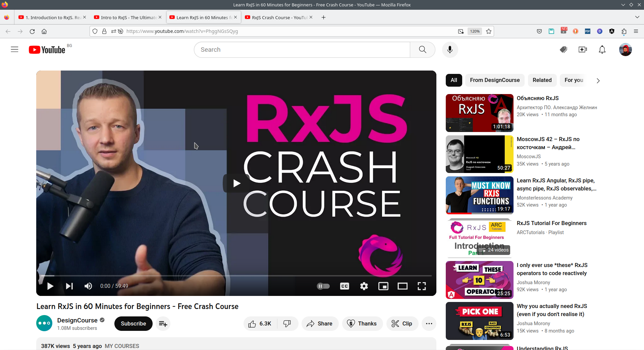This screenshot has height=350, width=644.
Task: Start voice search with microphone icon
Action: coord(450,50)
